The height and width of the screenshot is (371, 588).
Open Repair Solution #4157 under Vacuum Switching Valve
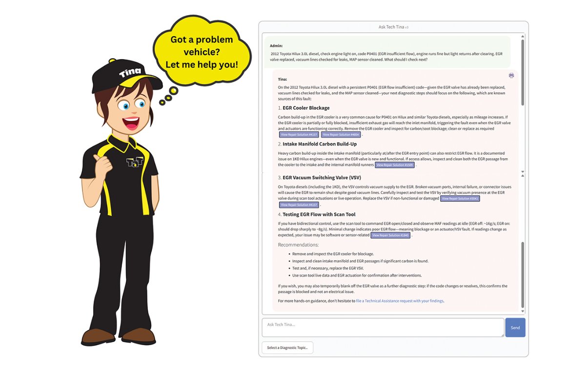coord(299,205)
